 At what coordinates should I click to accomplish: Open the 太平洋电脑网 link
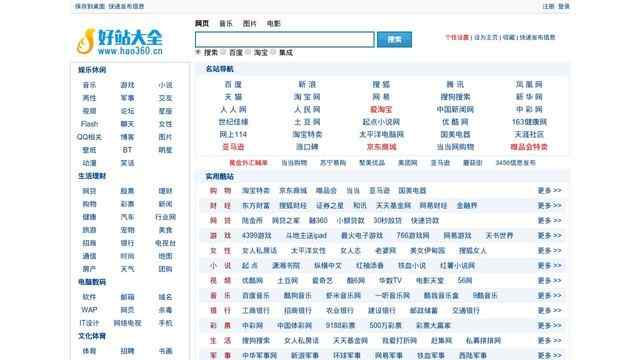(381, 134)
